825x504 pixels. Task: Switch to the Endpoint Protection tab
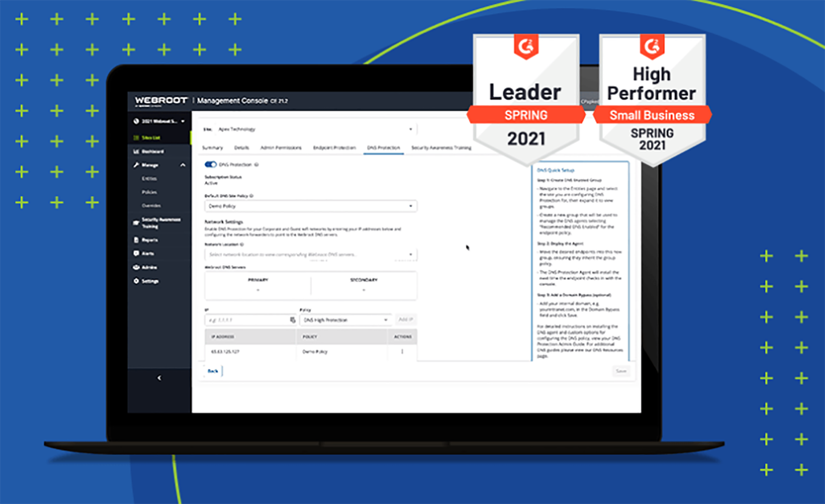pos(334,148)
